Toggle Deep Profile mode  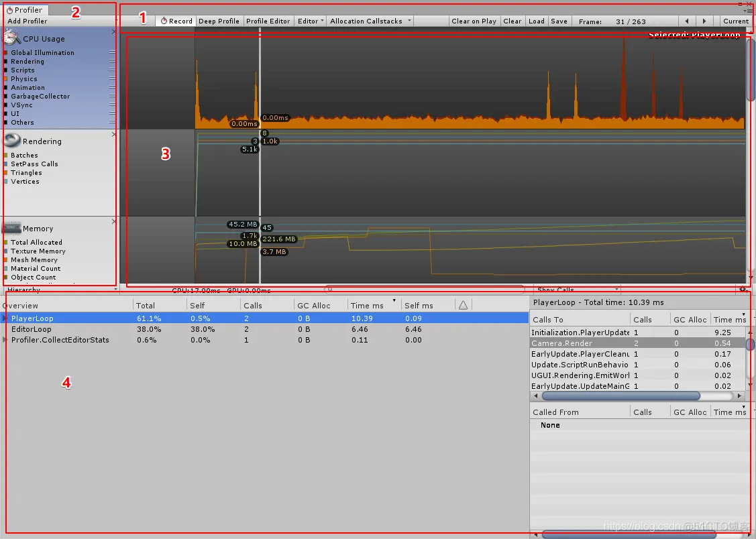[219, 21]
